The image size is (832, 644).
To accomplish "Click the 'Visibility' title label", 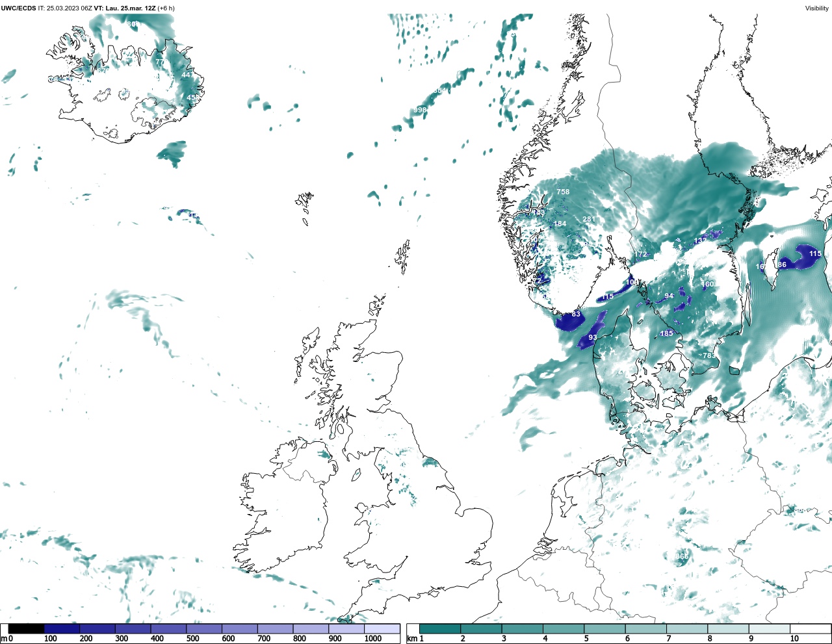I will [816, 8].
